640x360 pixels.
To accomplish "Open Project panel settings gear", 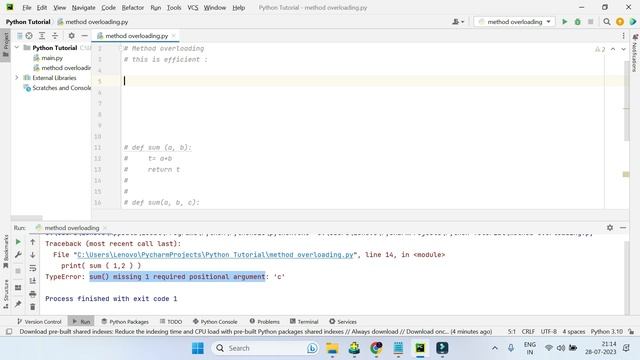I will [x=71, y=36].
